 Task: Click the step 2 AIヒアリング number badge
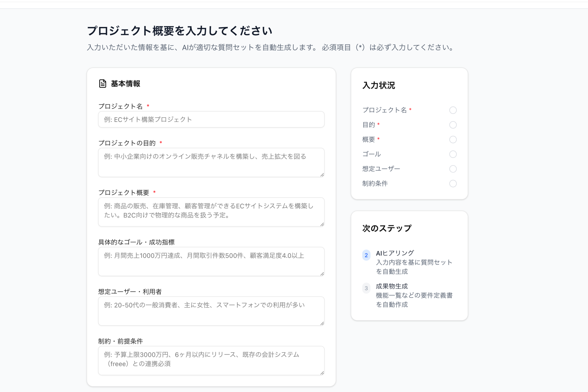tap(366, 255)
